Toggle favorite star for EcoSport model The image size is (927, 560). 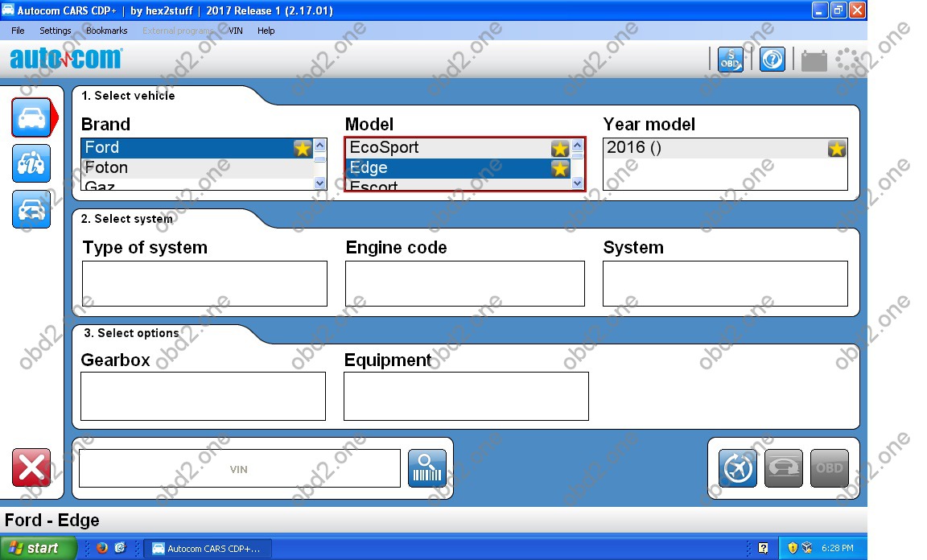coord(560,148)
